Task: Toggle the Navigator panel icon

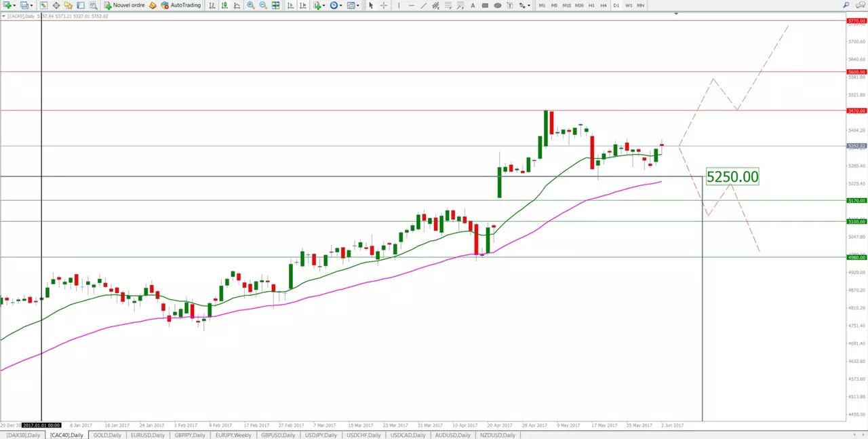Action: 68,5
